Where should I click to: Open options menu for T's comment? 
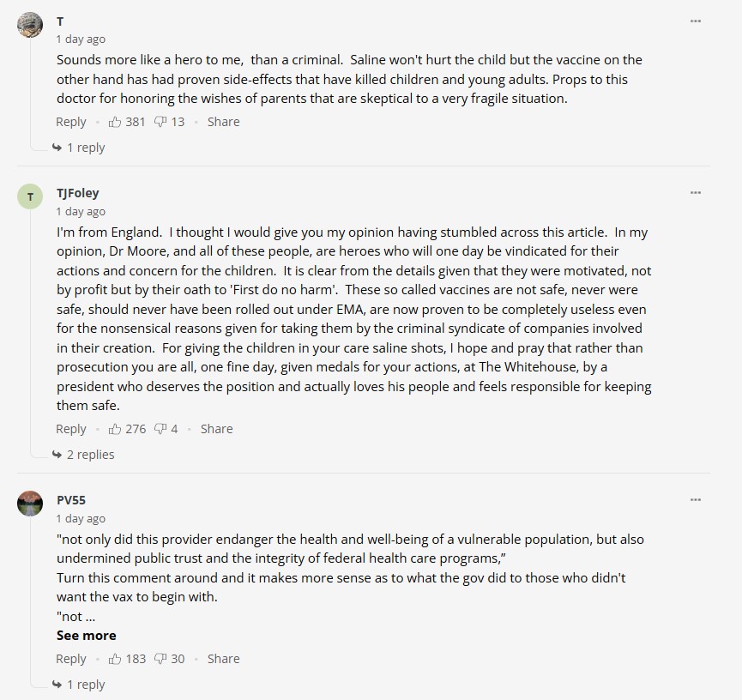696,21
